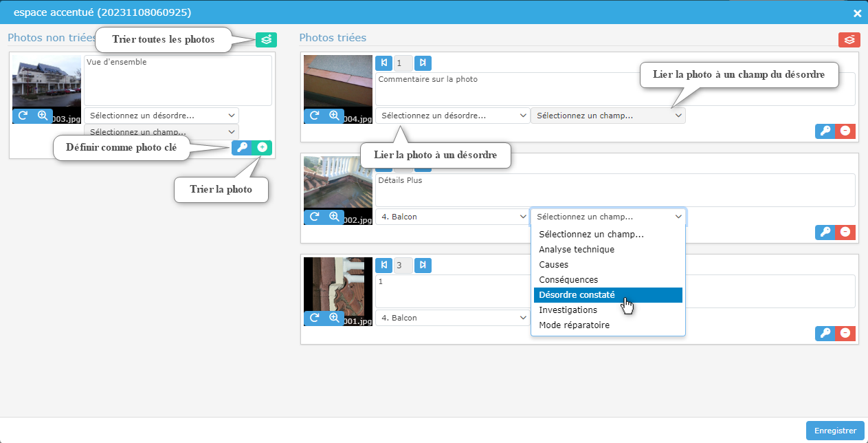Click the Enregistrer button
The width and height of the screenshot is (868, 443).
point(834,431)
